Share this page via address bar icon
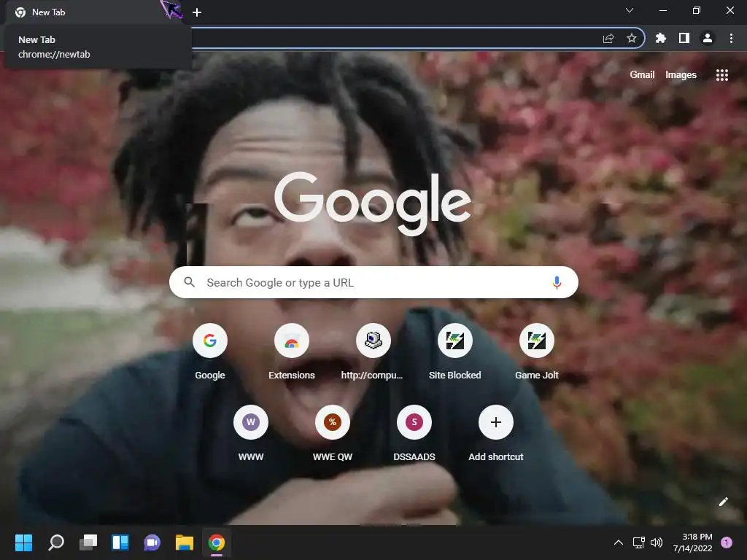747x560 pixels. tap(608, 38)
